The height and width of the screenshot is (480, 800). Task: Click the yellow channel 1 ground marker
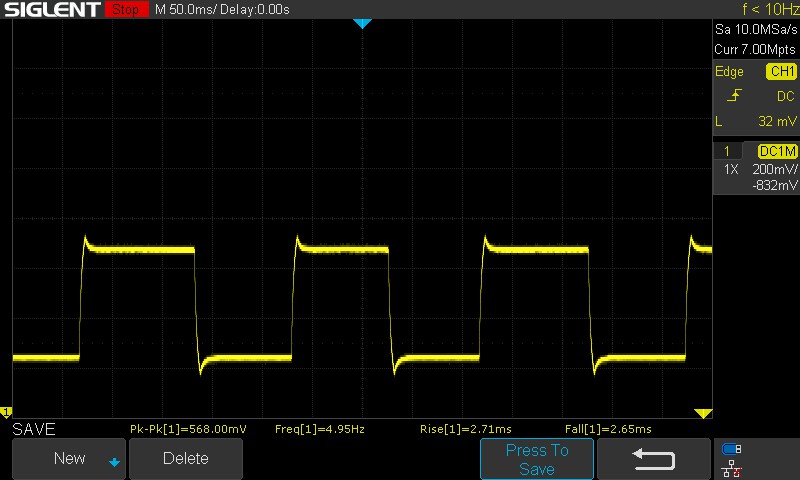click(6, 412)
